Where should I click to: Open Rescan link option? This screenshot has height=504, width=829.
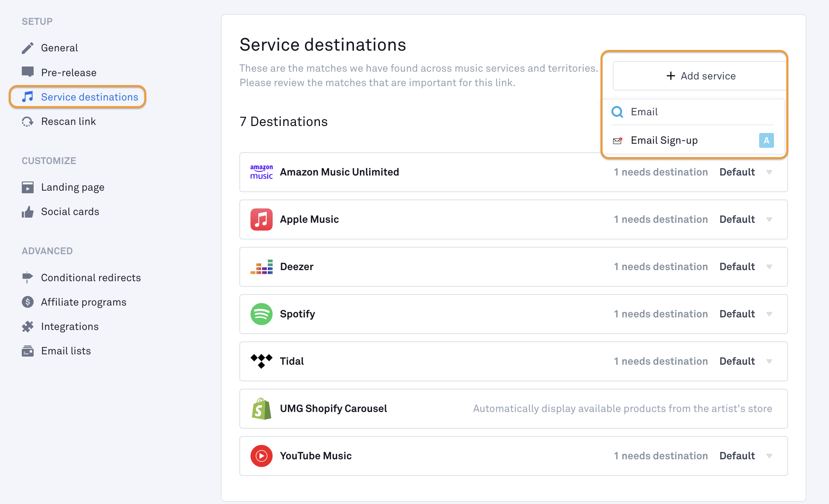tap(68, 122)
